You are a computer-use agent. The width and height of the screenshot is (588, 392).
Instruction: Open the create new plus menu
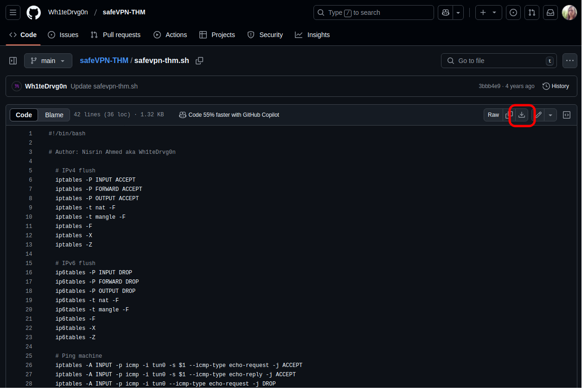[x=489, y=13]
